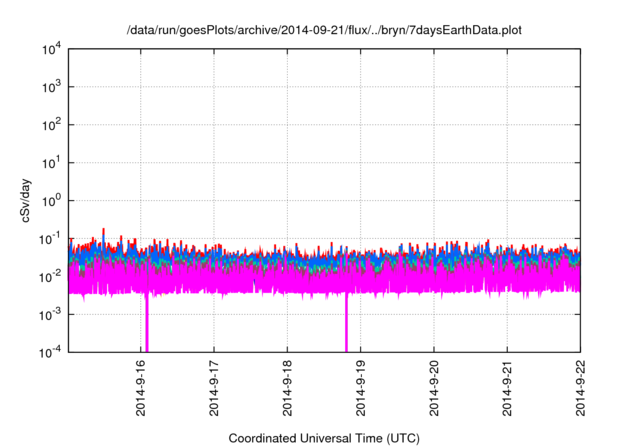
Task: Click the 10^-1 y-axis tick label
Action: (51, 239)
